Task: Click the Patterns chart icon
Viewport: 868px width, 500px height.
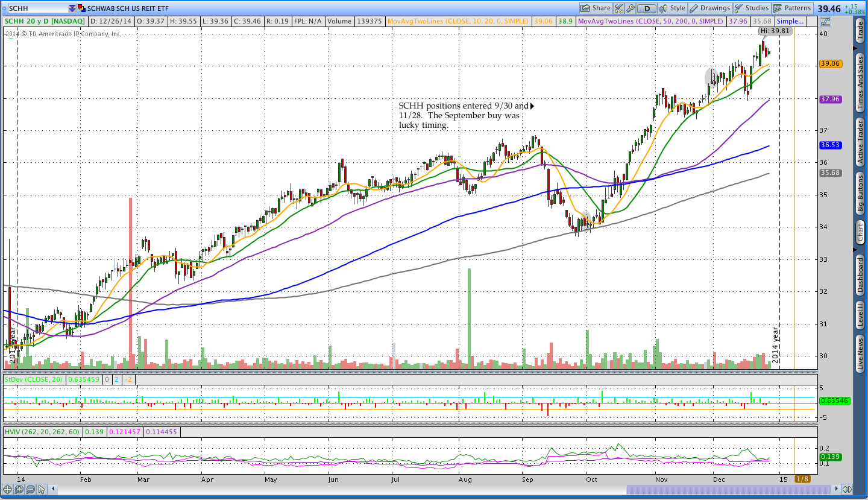Action: (778, 8)
